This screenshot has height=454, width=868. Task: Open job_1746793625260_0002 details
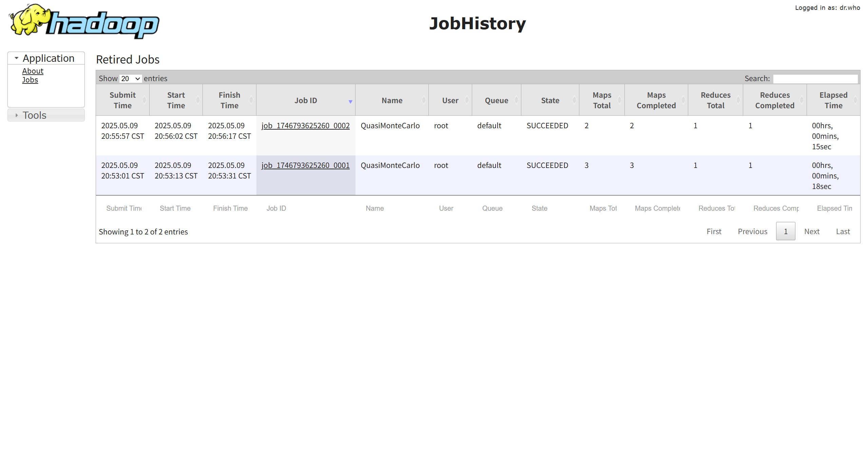(x=305, y=126)
